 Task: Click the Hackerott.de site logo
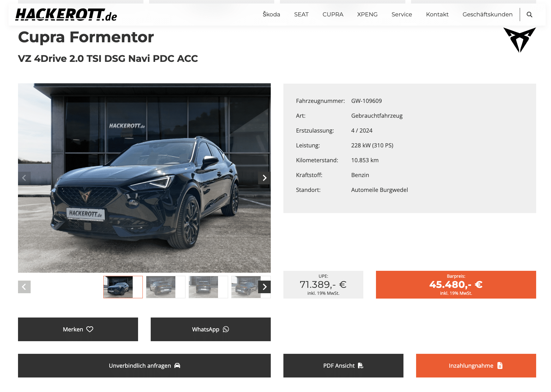(x=66, y=15)
